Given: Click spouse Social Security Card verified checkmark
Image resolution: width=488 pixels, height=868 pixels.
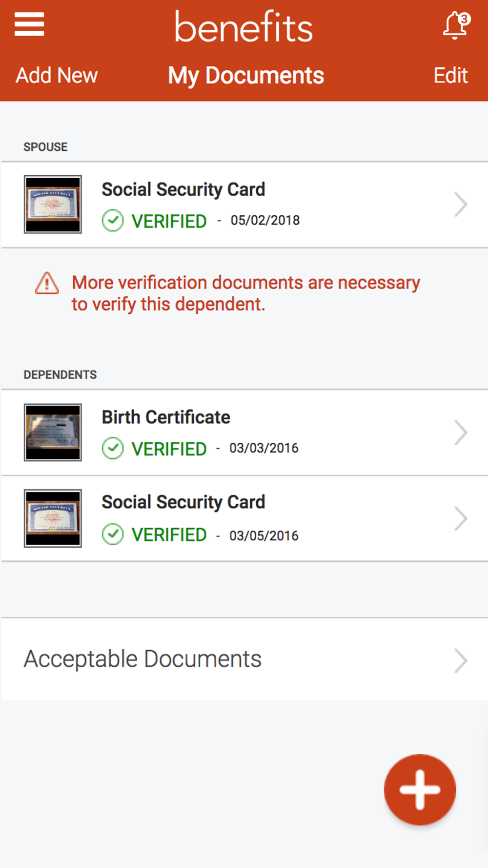Looking at the screenshot, I should 113,221.
